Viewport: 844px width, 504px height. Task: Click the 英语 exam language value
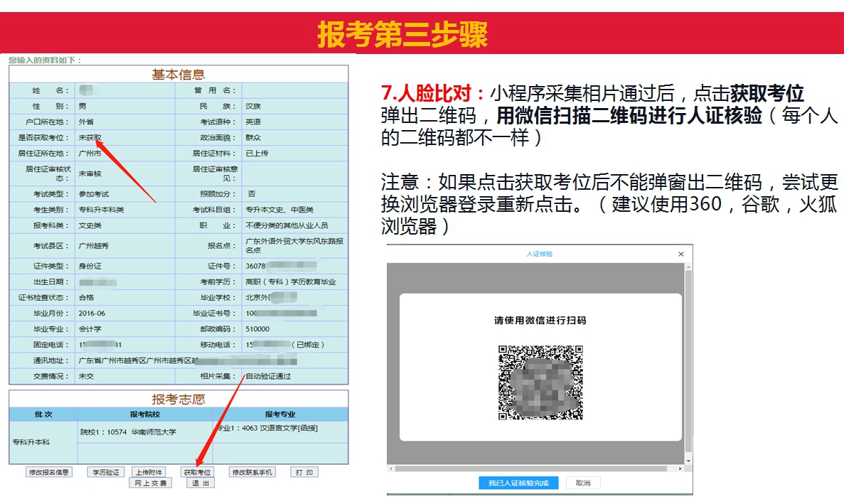pos(253,122)
